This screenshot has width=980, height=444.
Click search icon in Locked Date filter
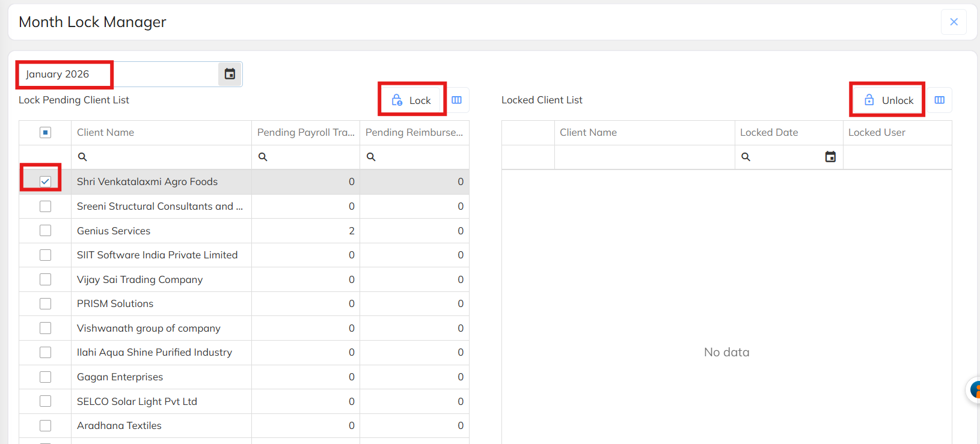click(746, 157)
